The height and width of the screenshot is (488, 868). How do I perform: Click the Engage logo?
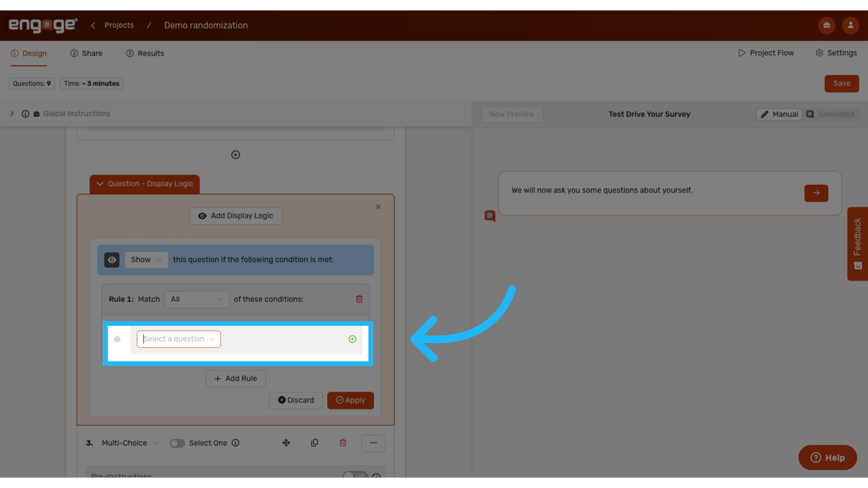pos(43,25)
